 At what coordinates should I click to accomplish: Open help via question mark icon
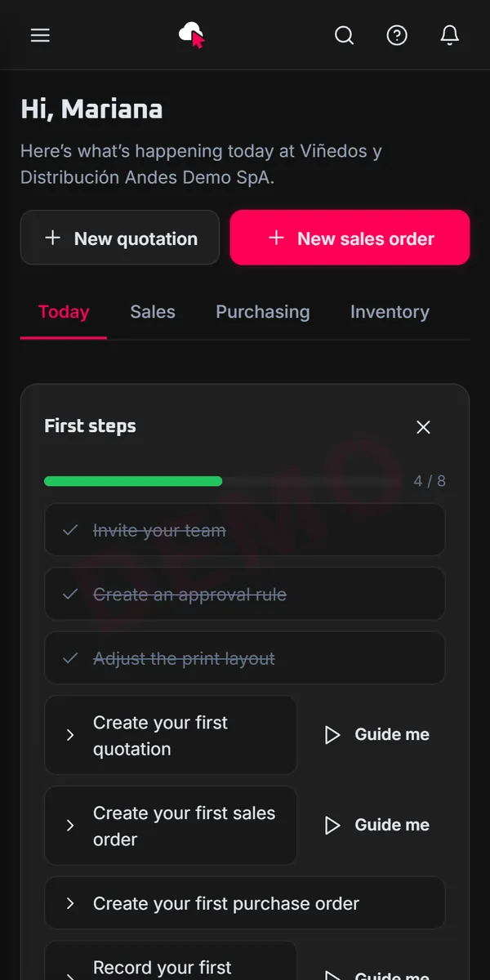397,35
